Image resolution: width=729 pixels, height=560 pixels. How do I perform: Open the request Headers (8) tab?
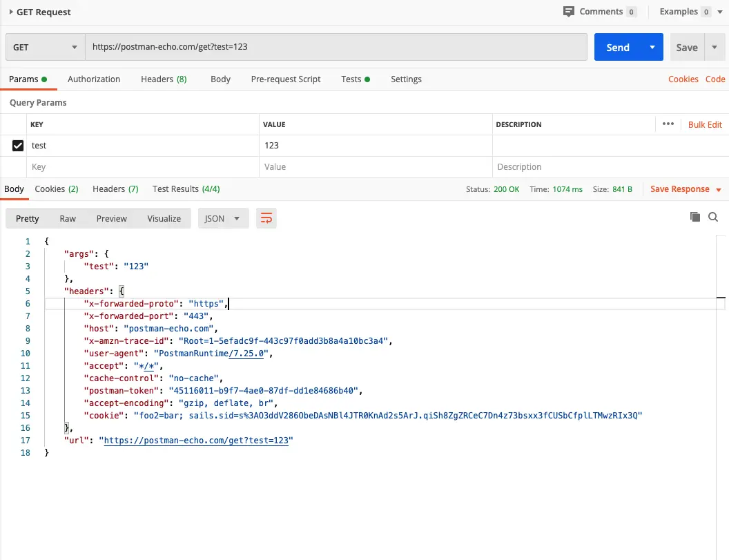click(164, 79)
